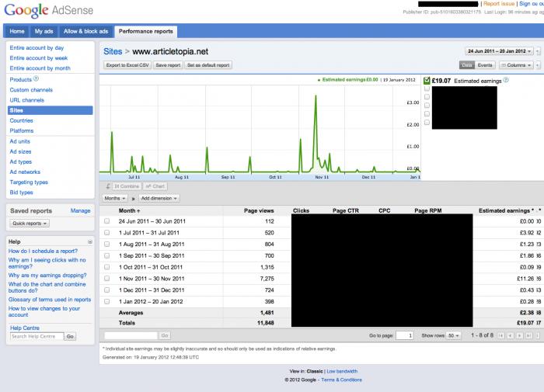The height and width of the screenshot is (392, 544).
Task: Switch to the Events view toggle
Action: (485, 64)
